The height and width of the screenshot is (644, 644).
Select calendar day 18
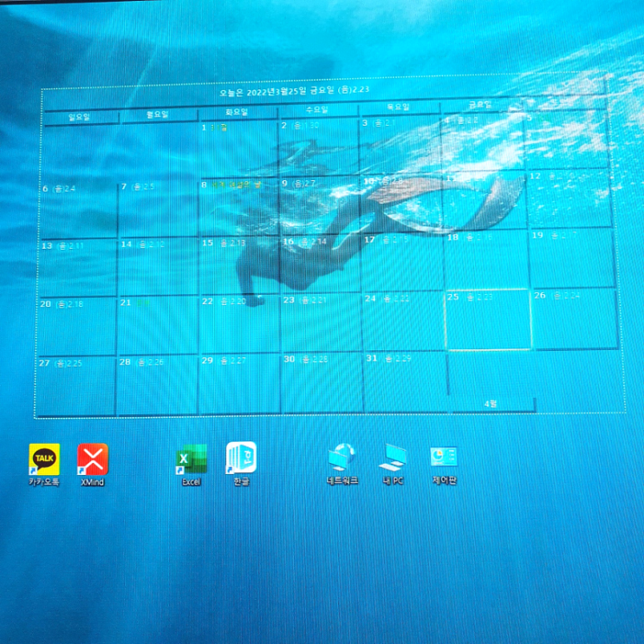(486, 260)
